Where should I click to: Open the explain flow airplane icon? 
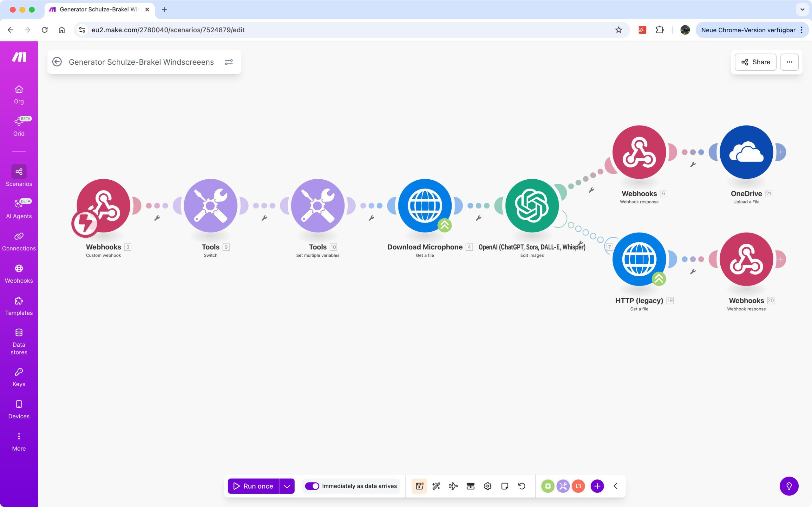pos(453,486)
